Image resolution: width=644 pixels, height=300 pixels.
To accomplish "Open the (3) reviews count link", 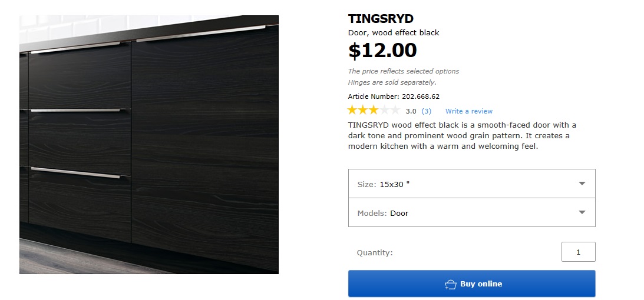I will pos(427,111).
